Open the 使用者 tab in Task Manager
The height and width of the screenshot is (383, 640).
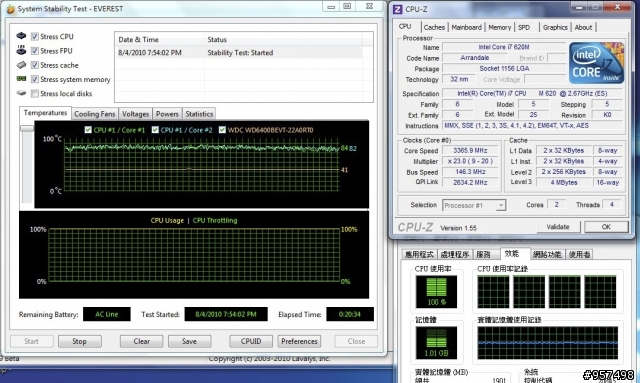(579, 254)
